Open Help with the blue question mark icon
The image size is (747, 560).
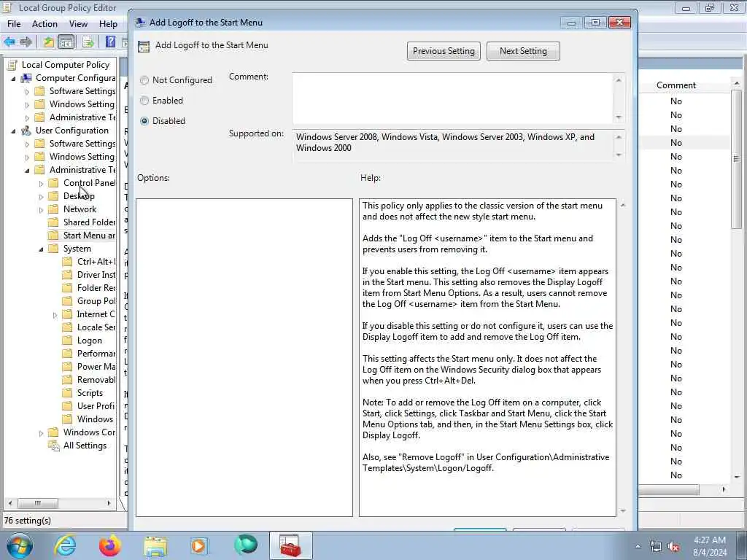(x=110, y=42)
